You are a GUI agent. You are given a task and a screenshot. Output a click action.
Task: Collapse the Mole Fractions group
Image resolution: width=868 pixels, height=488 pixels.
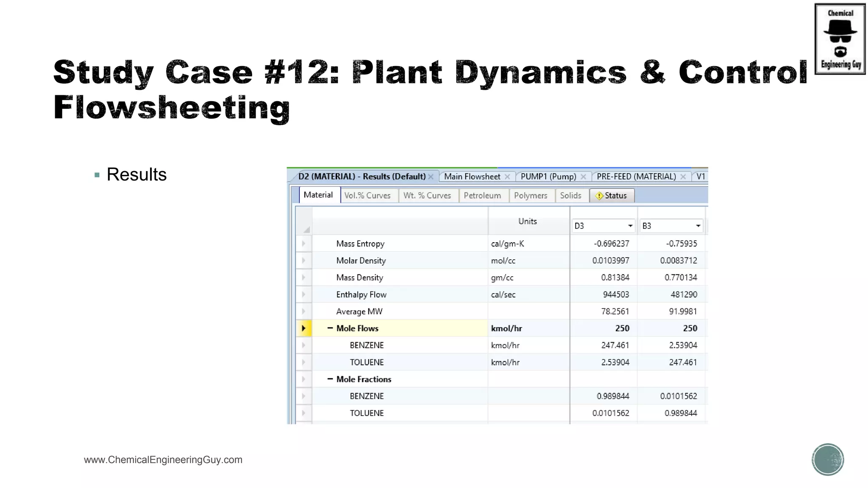330,379
